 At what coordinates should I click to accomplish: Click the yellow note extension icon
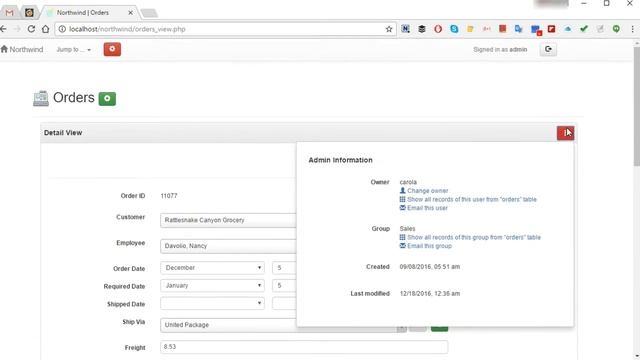pyautogui.click(x=470, y=29)
